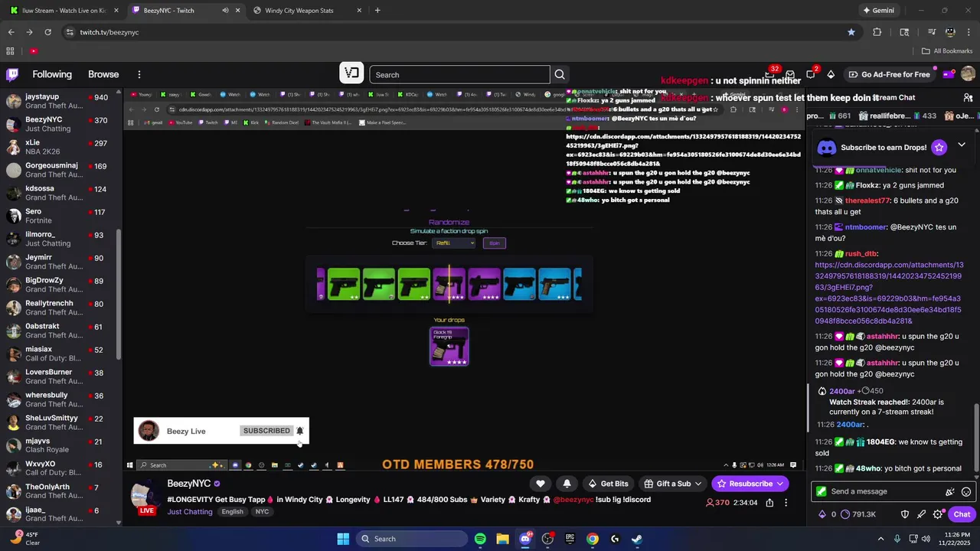
Task: Open the Browse menu item
Action: tap(103, 74)
